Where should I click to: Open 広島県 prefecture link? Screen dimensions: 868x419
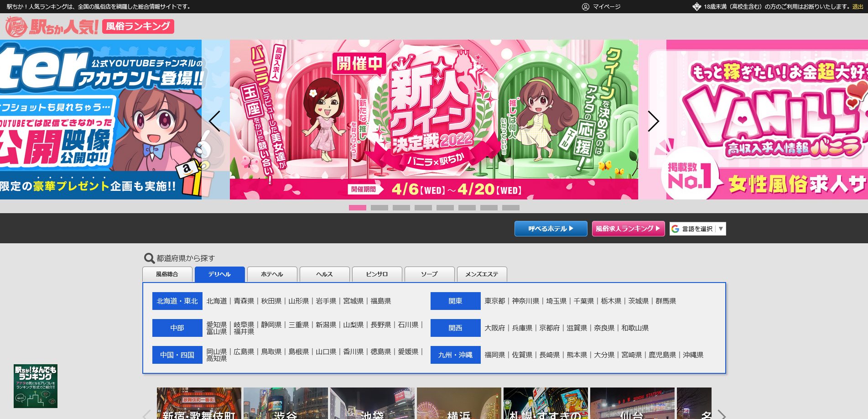click(244, 352)
